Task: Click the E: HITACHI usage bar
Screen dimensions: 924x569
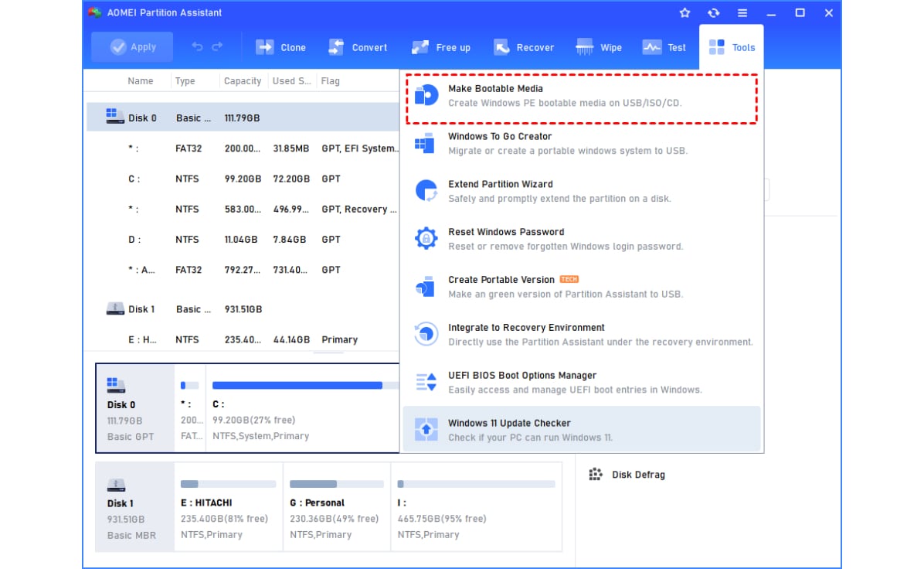Action: click(x=228, y=483)
